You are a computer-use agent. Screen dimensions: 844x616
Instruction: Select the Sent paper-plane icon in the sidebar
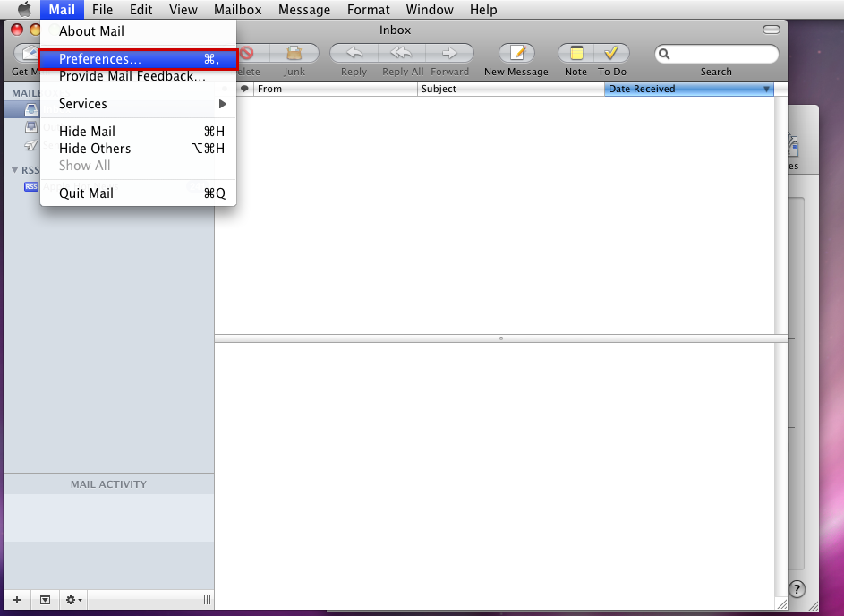point(31,145)
